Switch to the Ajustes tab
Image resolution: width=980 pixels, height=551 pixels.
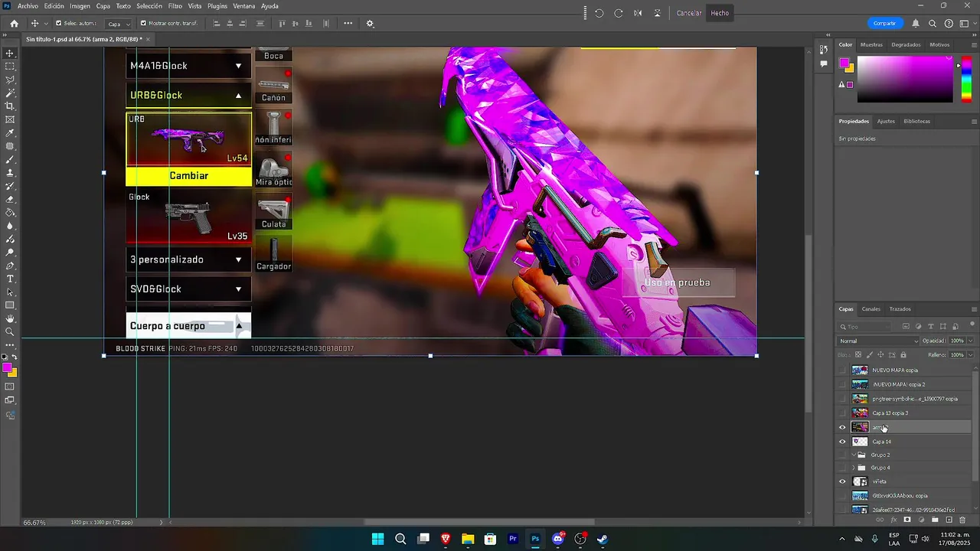(886, 121)
